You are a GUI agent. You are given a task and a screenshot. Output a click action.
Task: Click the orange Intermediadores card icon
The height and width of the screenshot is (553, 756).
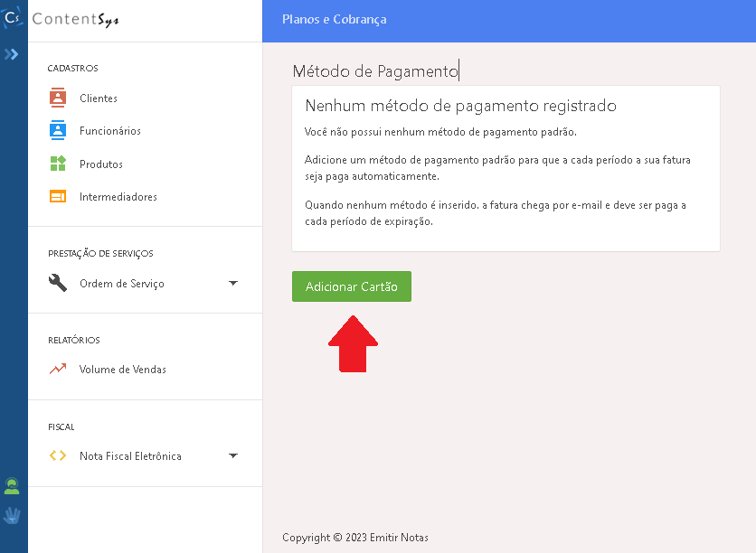point(58,196)
